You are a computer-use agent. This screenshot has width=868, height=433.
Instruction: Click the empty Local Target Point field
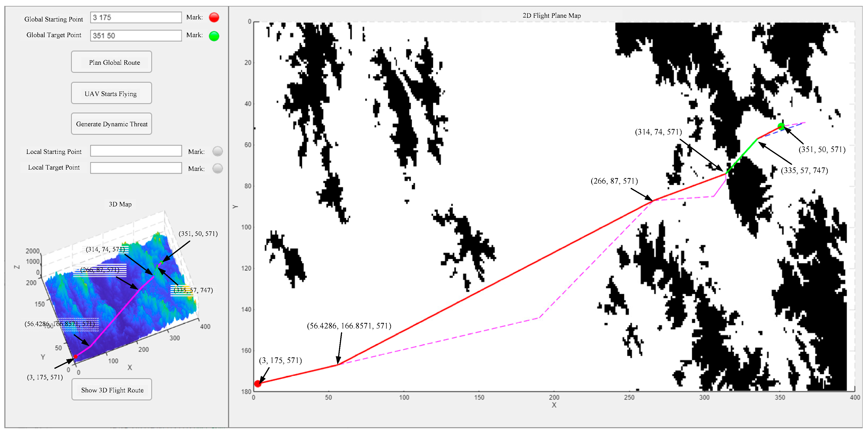pos(136,168)
